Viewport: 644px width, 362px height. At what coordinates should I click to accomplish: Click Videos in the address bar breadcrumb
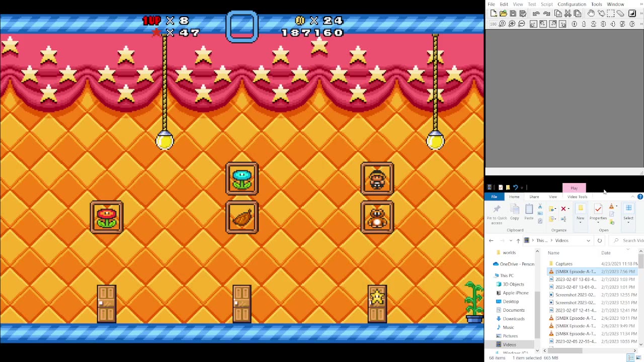click(561, 240)
